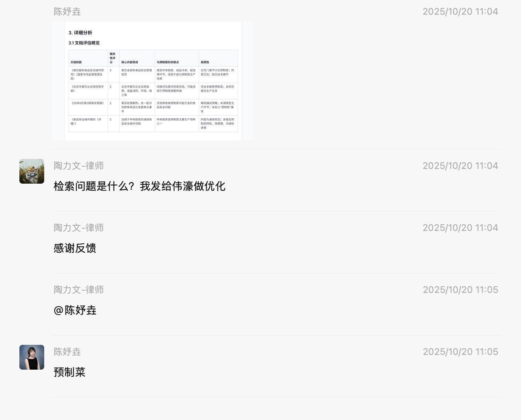Open the document table image thumbnail

click(x=153, y=81)
